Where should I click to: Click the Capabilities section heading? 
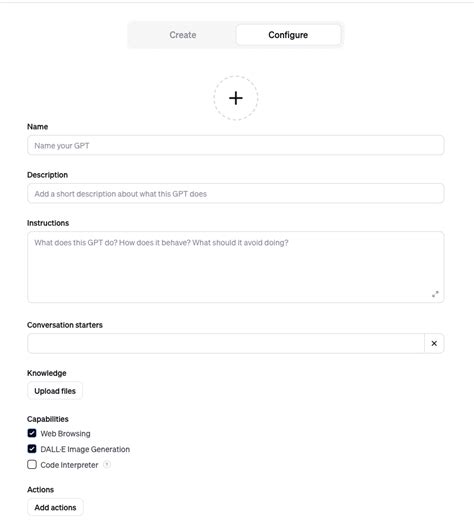coord(48,419)
